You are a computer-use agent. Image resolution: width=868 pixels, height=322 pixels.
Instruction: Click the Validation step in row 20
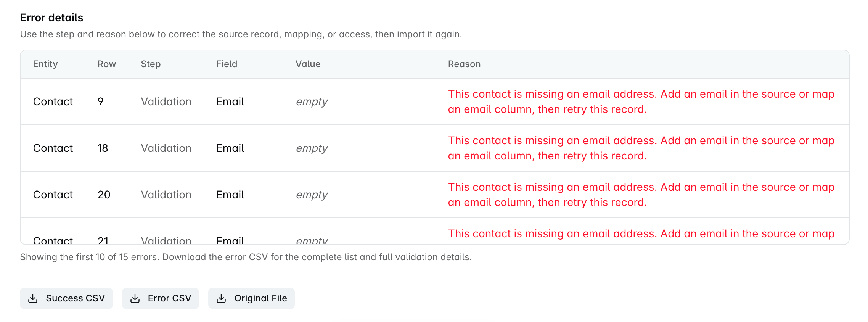[x=166, y=195]
